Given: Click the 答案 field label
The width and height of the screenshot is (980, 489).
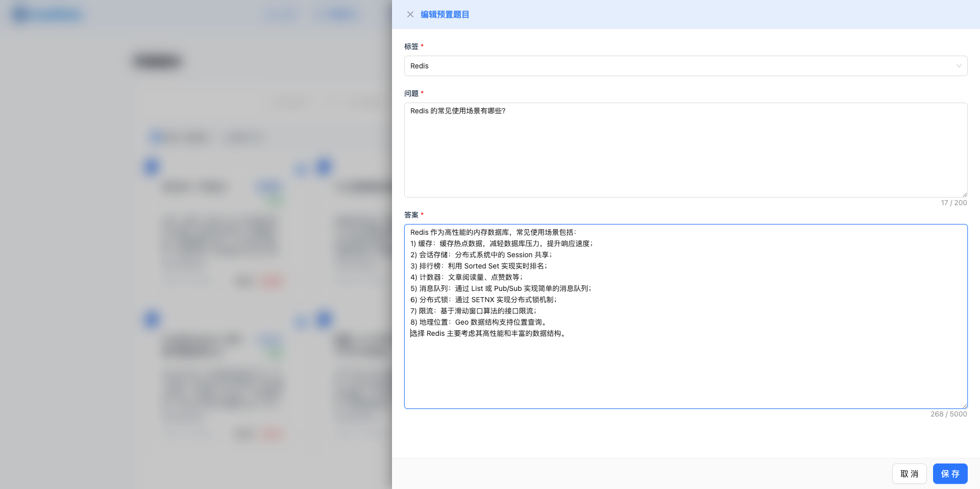Looking at the screenshot, I should [411, 215].
